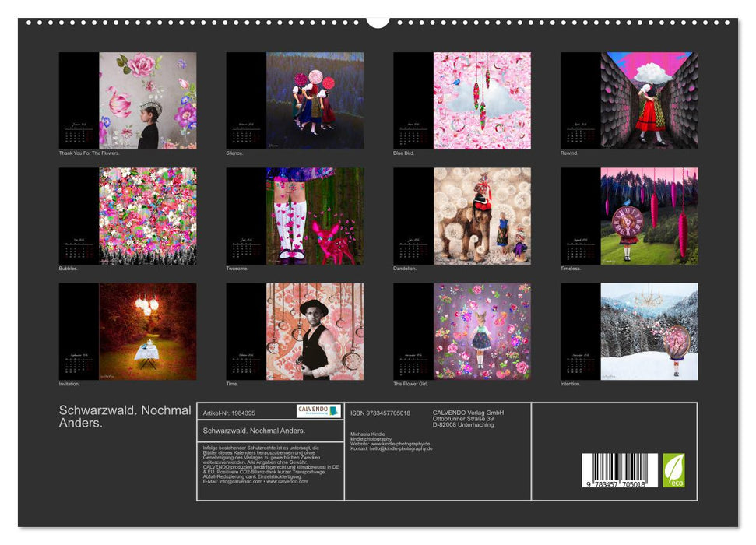Select the 'Time' thumbnail with man in hat
The height and width of the screenshot is (545, 756).
(x=295, y=331)
